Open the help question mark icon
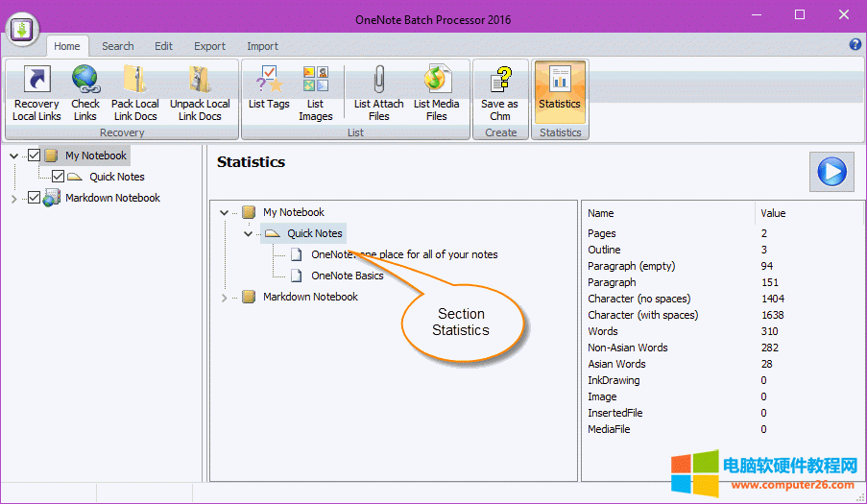The height and width of the screenshot is (504, 867). (x=855, y=45)
